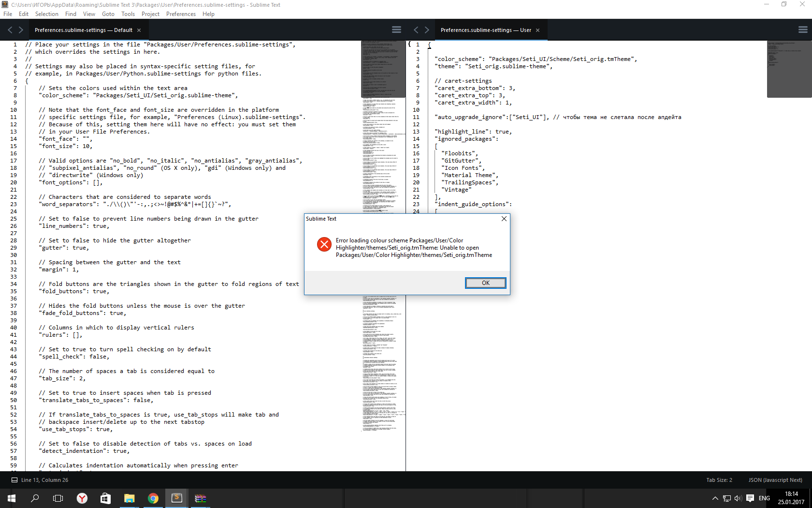812x508 pixels.
Task: Open Action Center notifications icon
Action: tap(750, 498)
